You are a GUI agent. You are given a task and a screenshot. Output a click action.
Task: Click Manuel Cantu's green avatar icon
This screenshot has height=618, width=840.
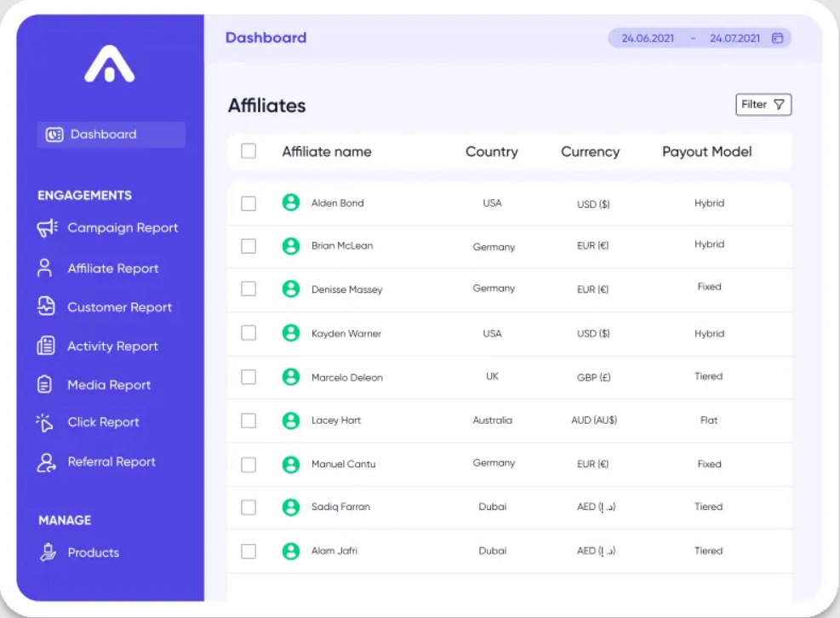[291, 464]
